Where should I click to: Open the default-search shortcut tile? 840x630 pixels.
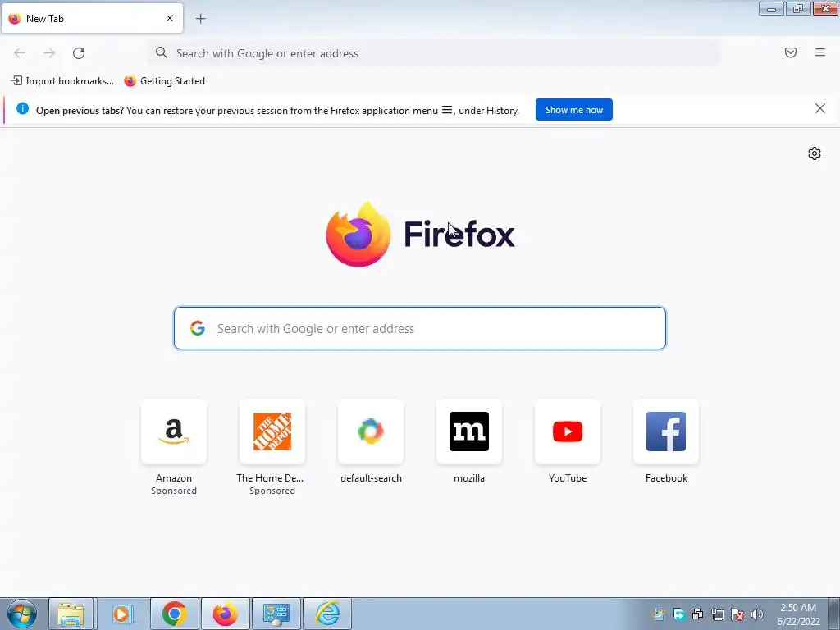tap(371, 431)
